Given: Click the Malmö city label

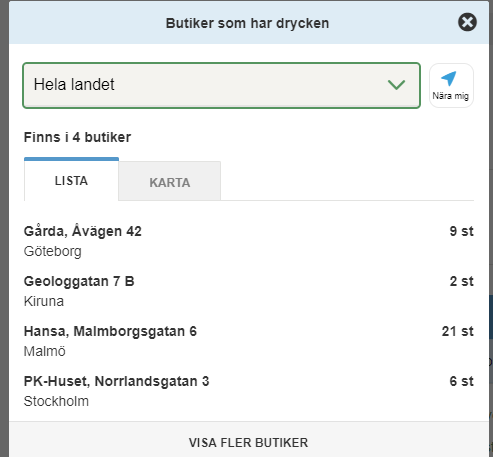Looking at the screenshot, I should (x=45, y=351).
